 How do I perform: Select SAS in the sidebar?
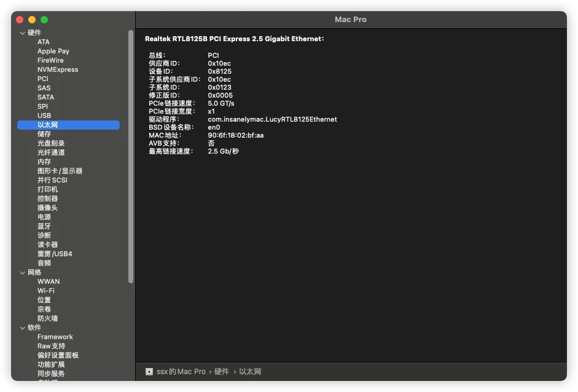click(x=44, y=88)
